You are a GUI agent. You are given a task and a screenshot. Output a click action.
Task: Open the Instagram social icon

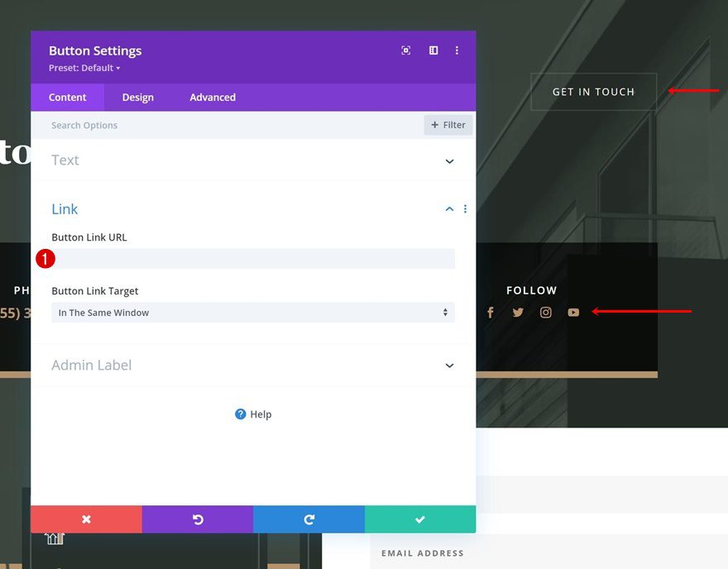(546, 313)
